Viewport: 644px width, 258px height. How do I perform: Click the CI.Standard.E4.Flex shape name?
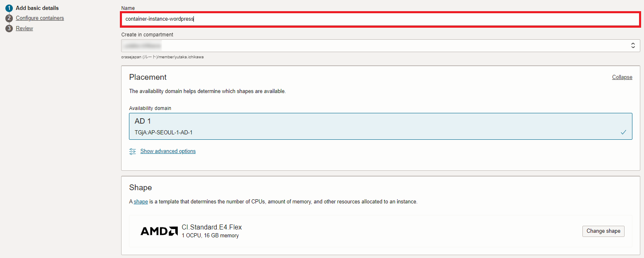(x=212, y=227)
